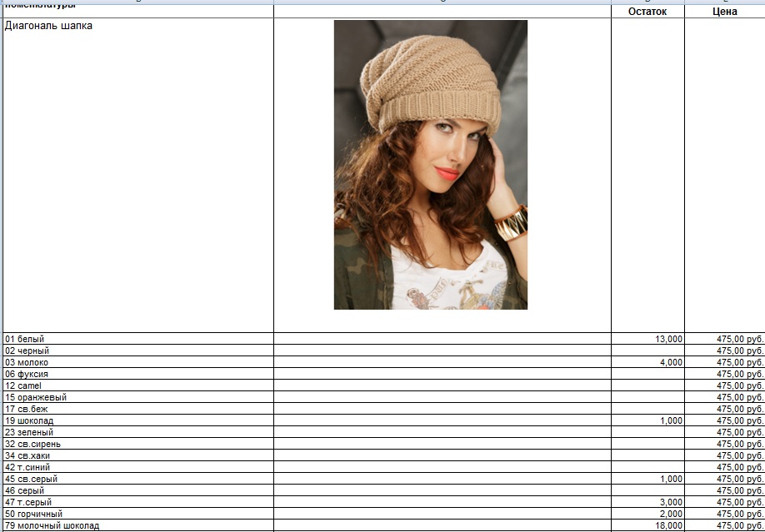The height and width of the screenshot is (532, 765).
Task: Select the '15 оранжевый' row label
Action: (36, 397)
